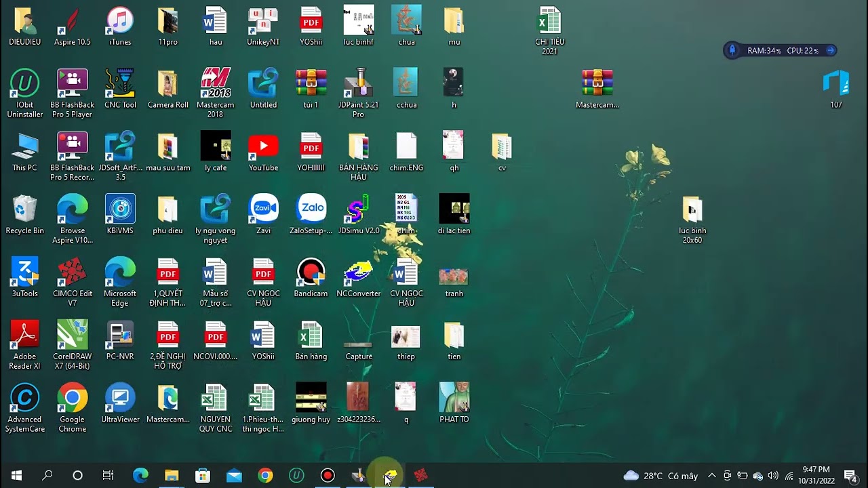Open the weather widget showing 28°C
Screen dimensions: 868x488
[x=660, y=476]
